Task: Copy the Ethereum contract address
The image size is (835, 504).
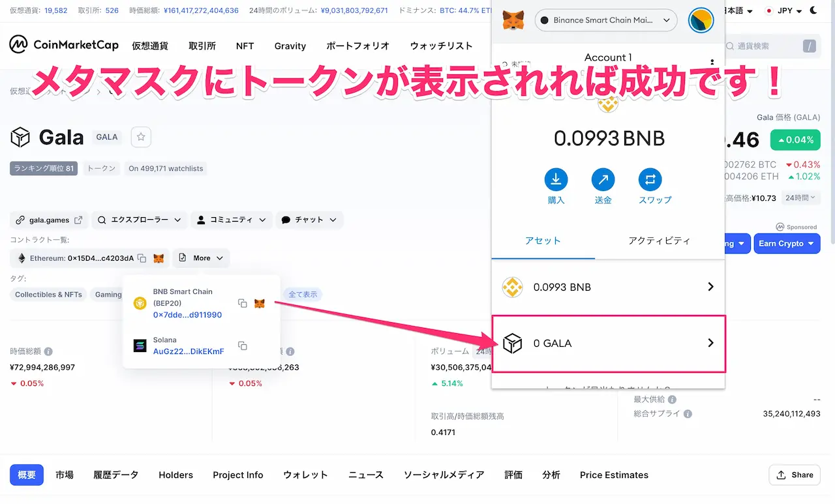Action: (142, 258)
